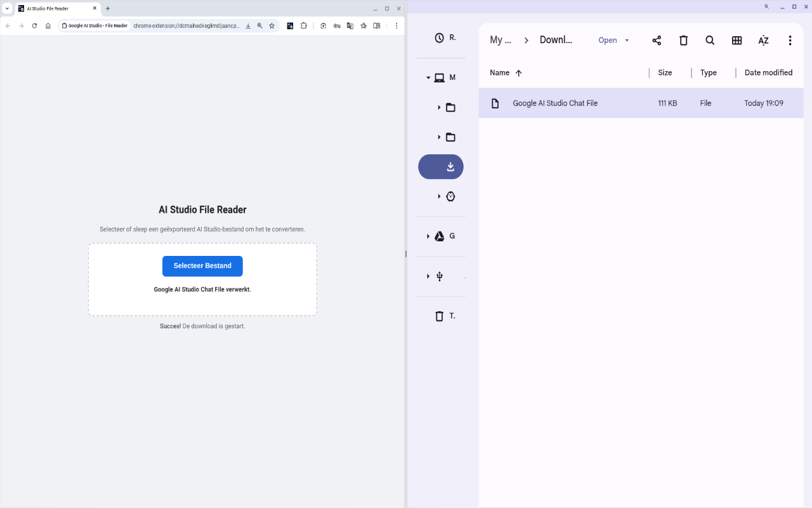Screen dimensions: 812x508
Task: Open Files app more options menu
Action: (x=790, y=41)
